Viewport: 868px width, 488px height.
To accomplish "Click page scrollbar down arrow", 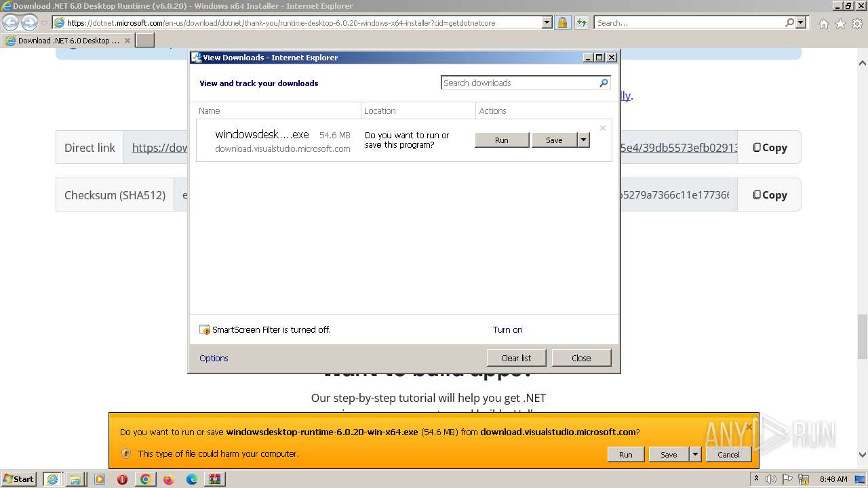I will (863, 455).
